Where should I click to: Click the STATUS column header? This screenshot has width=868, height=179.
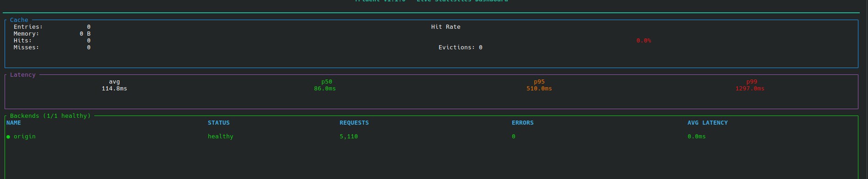tap(219, 123)
